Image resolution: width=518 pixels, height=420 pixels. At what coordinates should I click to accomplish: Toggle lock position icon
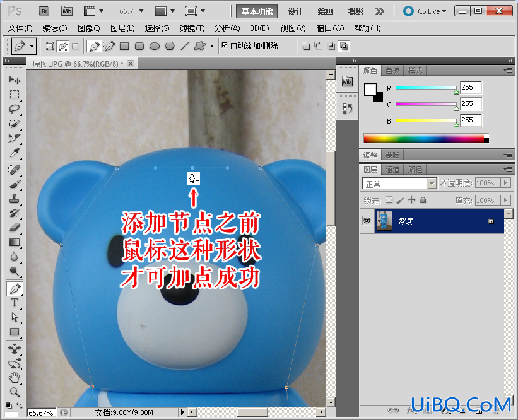411,200
